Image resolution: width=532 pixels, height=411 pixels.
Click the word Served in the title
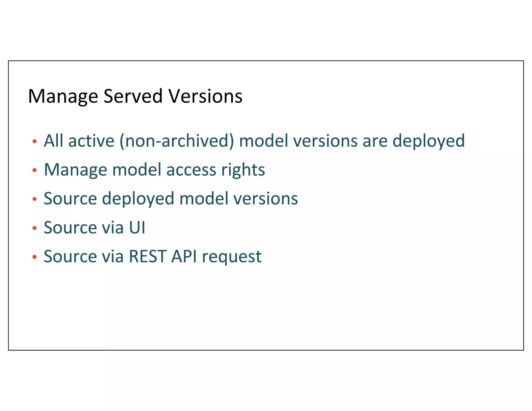[x=133, y=96]
